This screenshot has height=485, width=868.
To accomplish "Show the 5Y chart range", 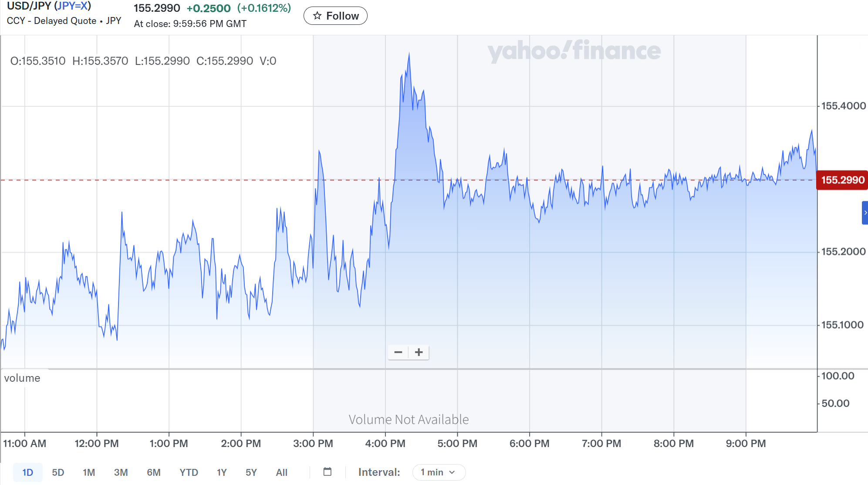I will (251, 472).
